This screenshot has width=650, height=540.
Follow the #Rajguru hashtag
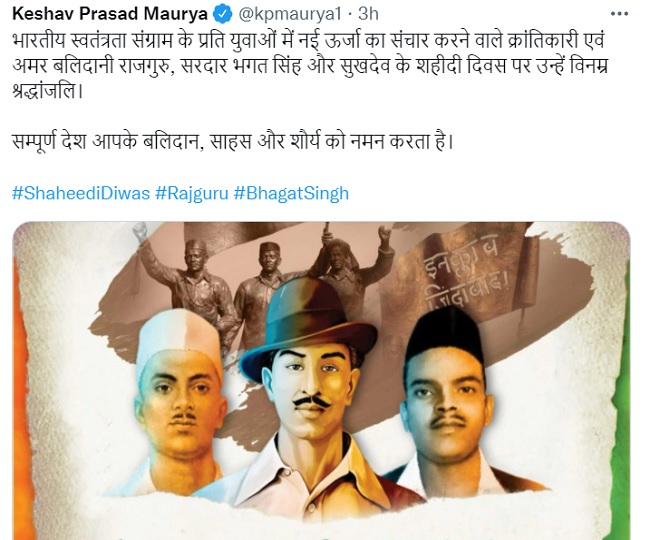(x=192, y=194)
